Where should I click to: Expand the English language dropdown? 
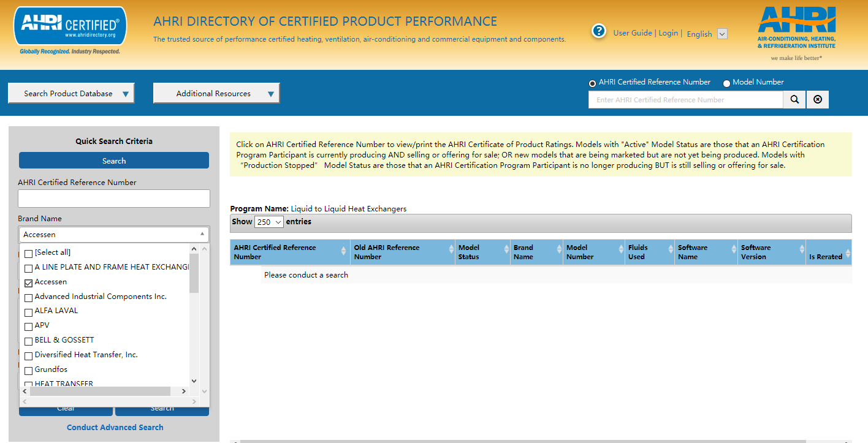(x=722, y=34)
